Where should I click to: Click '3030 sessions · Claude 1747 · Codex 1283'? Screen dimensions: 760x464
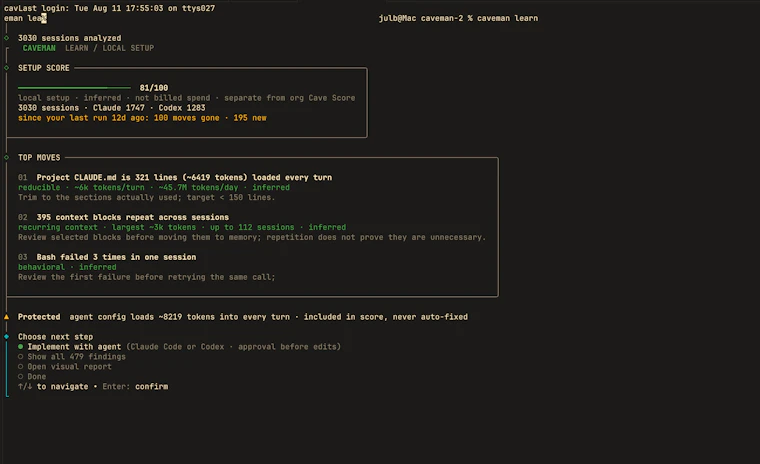point(111,108)
